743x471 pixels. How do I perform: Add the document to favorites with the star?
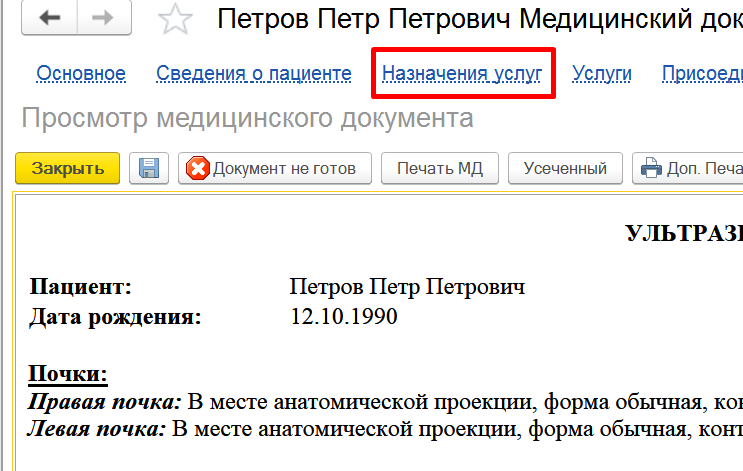point(175,20)
